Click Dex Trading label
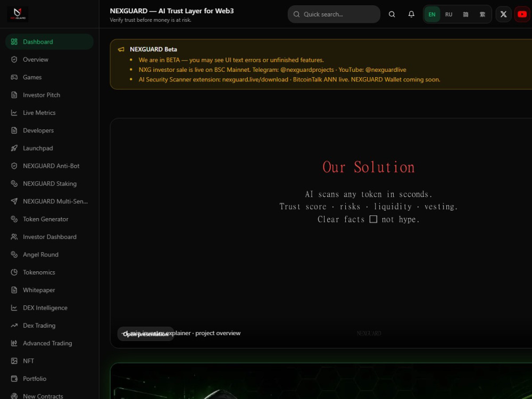This screenshot has width=532, height=399. (x=39, y=326)
